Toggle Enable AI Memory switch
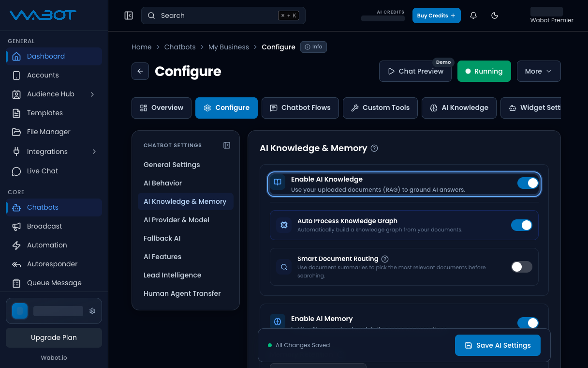This screenshot has width=588, height=368. pos(528,323)
